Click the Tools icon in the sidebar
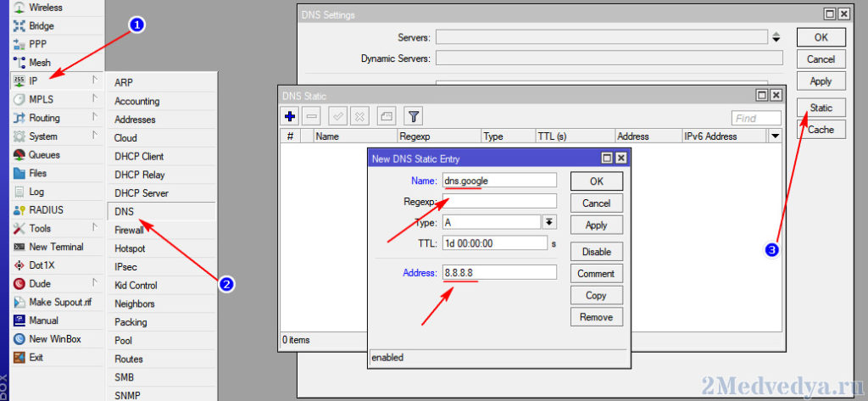This screenshot has height=401, width=868. pos(19,228)
